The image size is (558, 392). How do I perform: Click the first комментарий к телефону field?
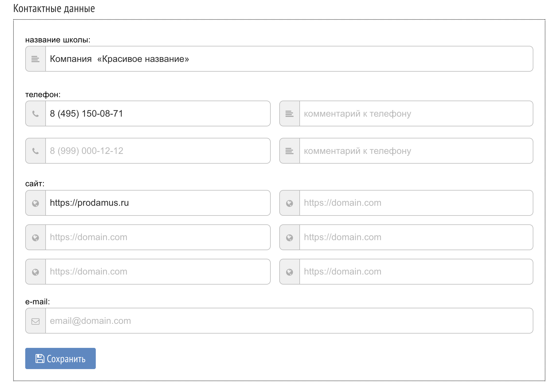416,114
